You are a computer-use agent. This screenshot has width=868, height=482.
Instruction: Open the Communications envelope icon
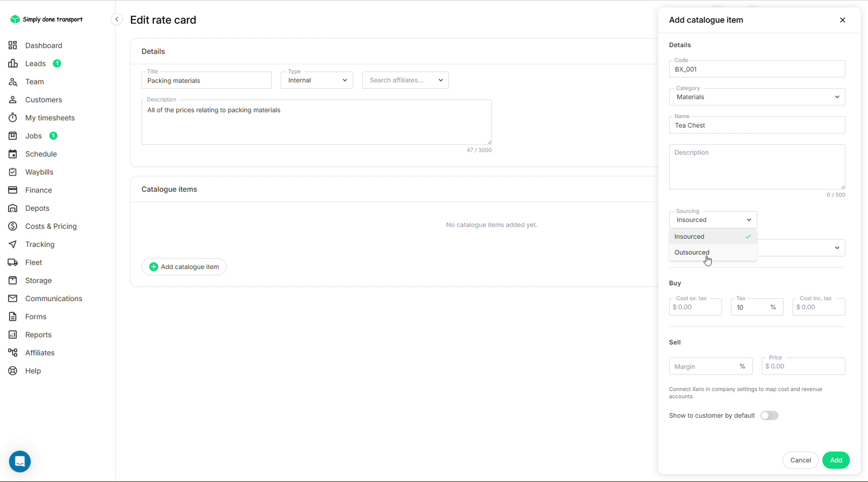click(13, 298)
